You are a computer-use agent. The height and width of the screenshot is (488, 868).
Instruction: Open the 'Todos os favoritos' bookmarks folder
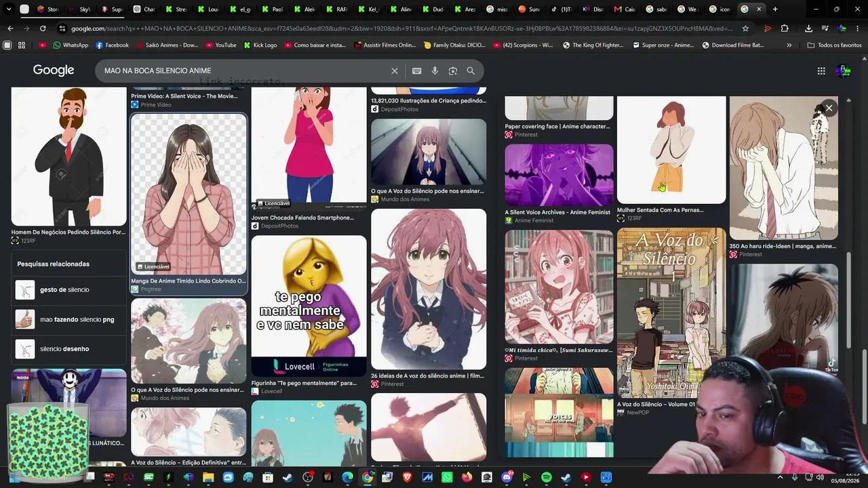[834, 45]
